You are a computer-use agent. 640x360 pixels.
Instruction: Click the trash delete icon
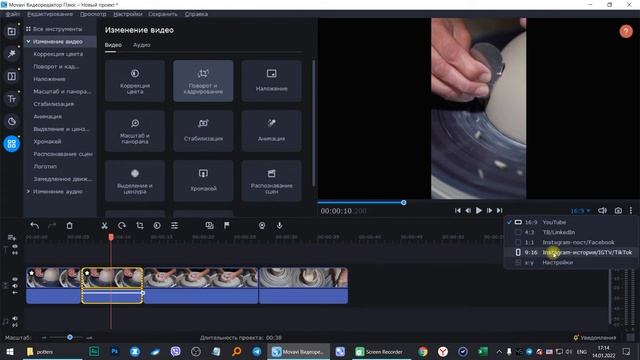click(x=69, y=225)
